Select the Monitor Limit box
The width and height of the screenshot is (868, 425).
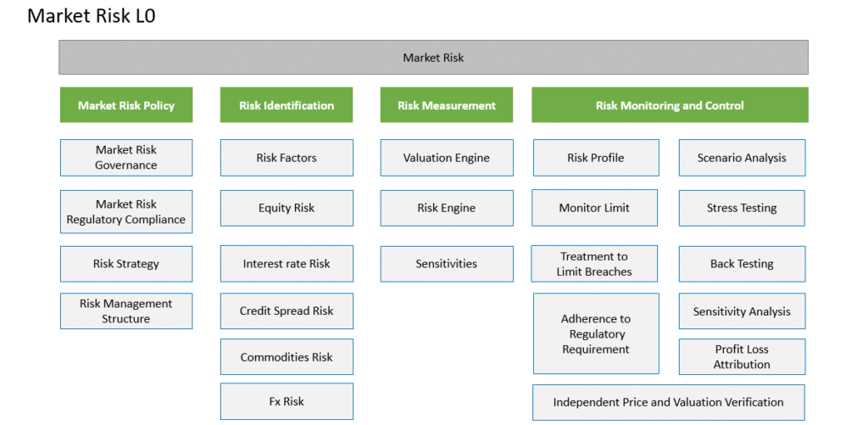click(594, 209)
